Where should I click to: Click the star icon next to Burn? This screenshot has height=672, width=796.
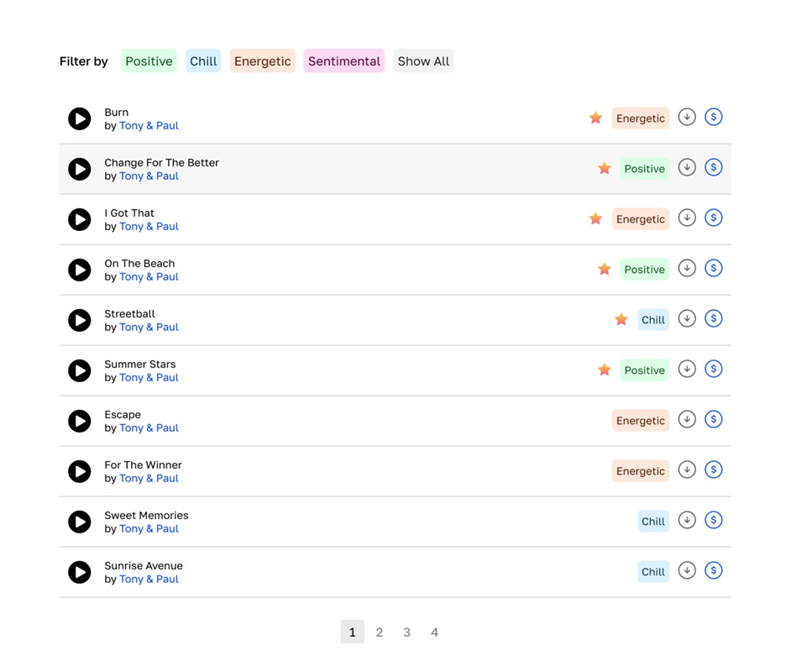click(x=595, y=118)
